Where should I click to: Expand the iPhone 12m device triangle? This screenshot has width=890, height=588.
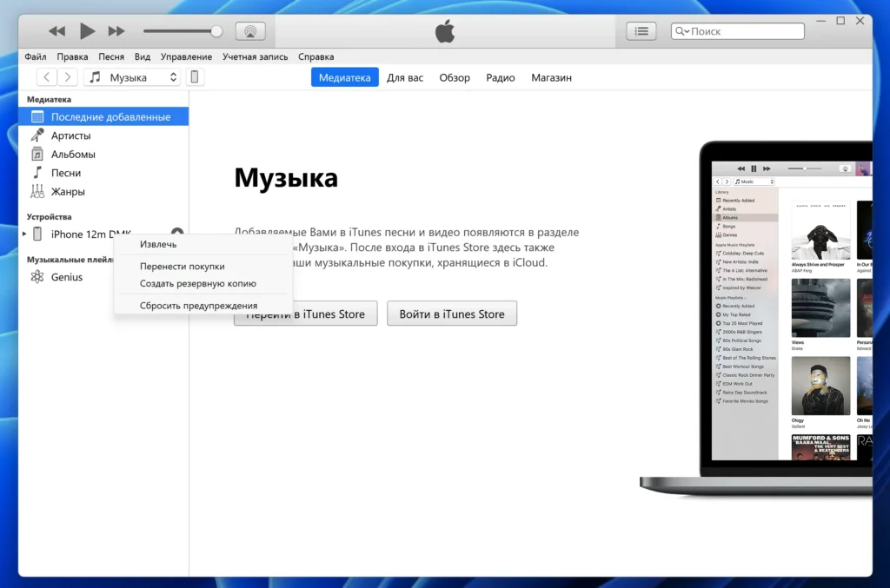(24, 234)
